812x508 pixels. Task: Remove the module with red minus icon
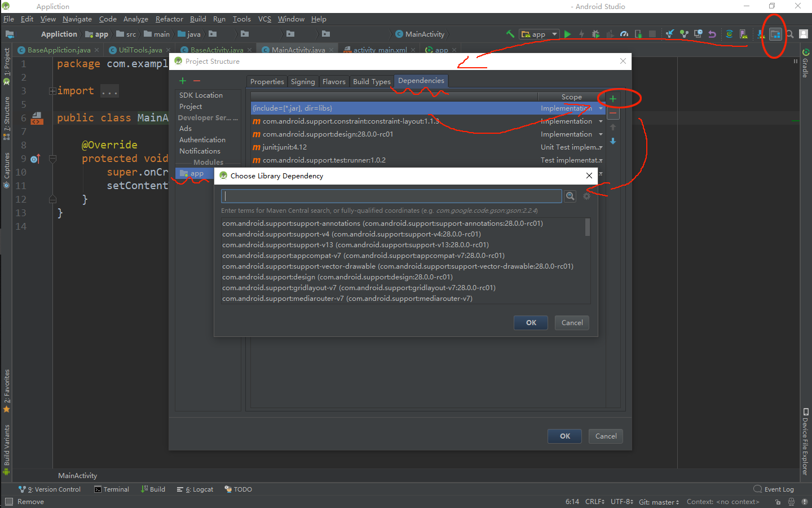(197, 81)
